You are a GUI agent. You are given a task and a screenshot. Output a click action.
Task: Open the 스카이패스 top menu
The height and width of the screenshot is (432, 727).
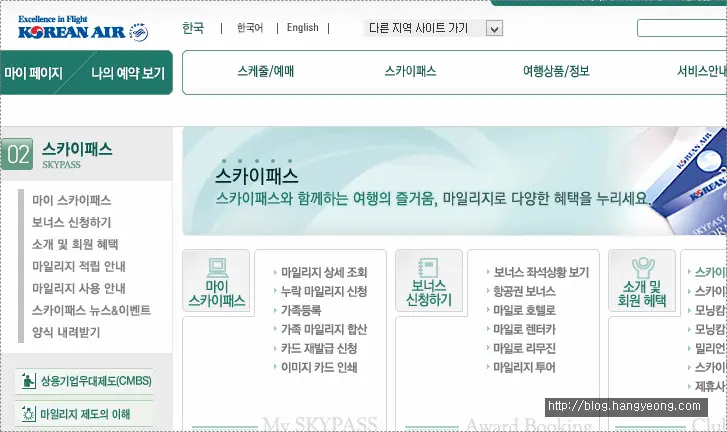410,71
